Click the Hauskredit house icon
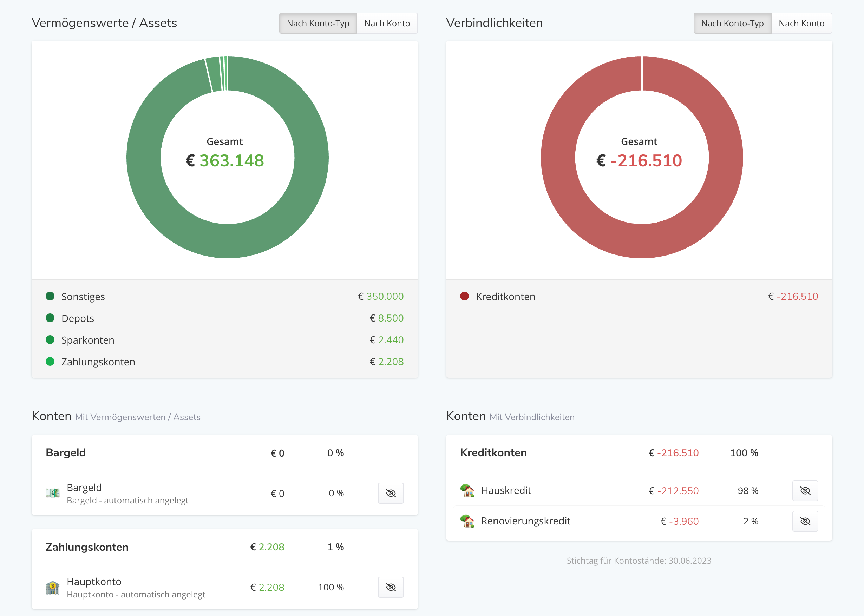The width and height of the screenshot is (864, 616). (467, 490)
